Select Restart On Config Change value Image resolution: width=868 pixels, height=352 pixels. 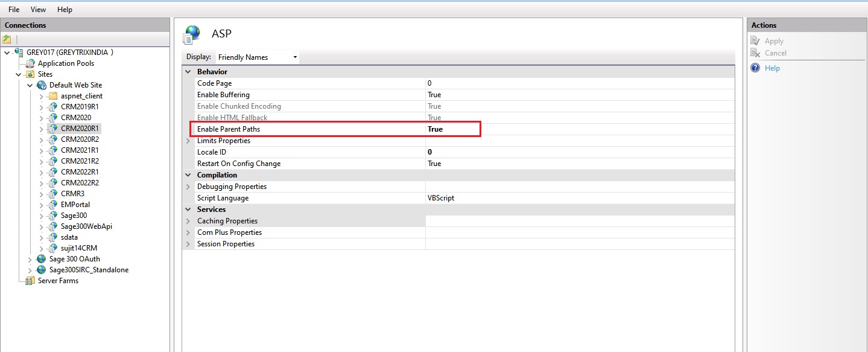434,164
